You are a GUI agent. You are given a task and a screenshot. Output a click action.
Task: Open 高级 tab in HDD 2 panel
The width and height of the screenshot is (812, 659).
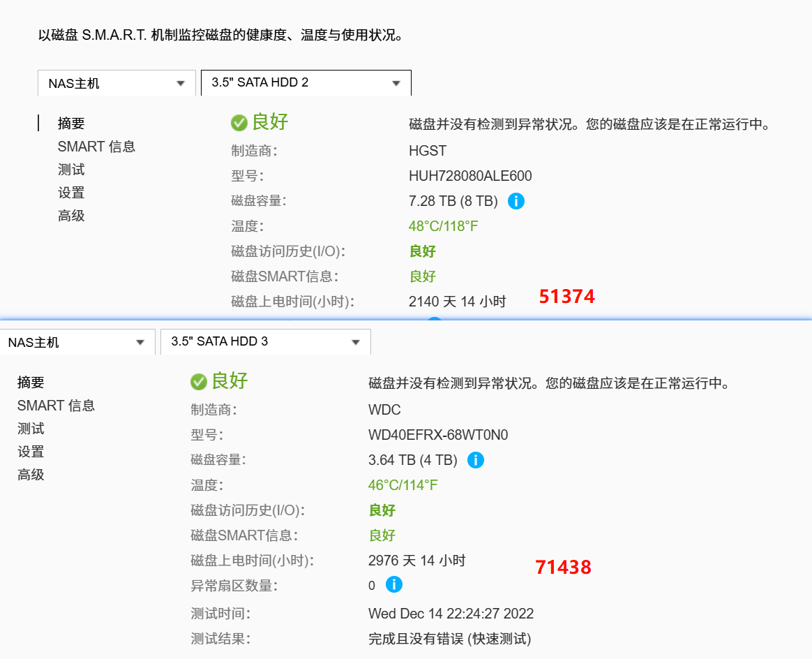tap(71, 216)
